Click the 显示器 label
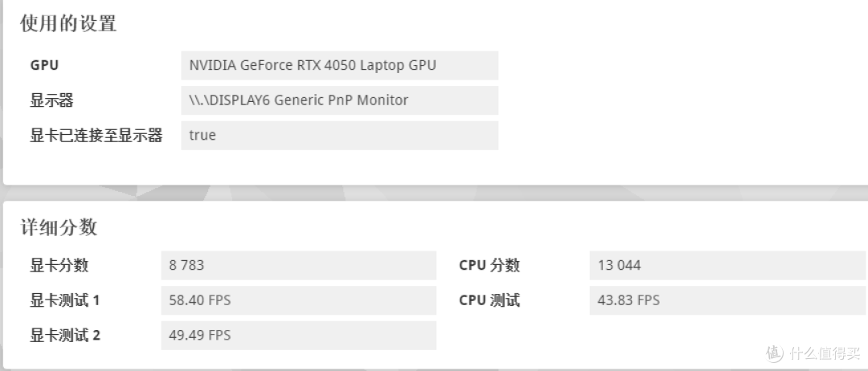 51,100
